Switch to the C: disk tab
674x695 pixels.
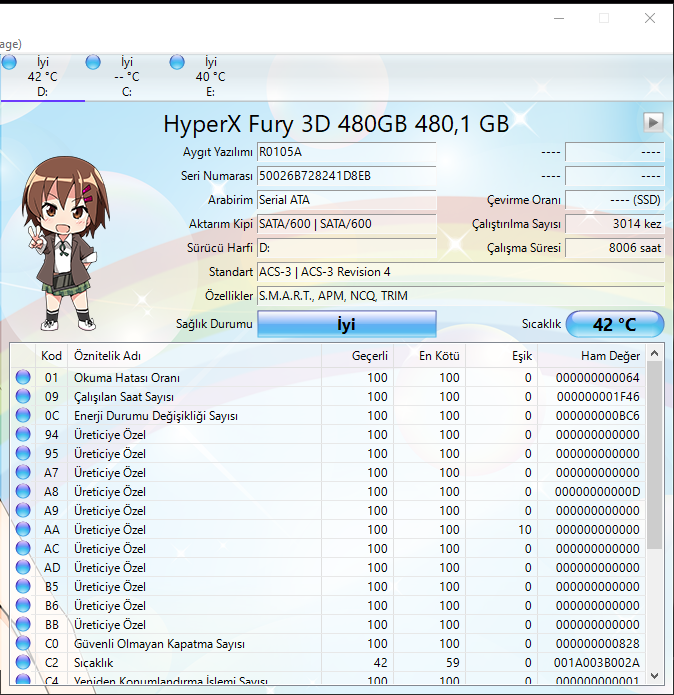pos(126,77)
